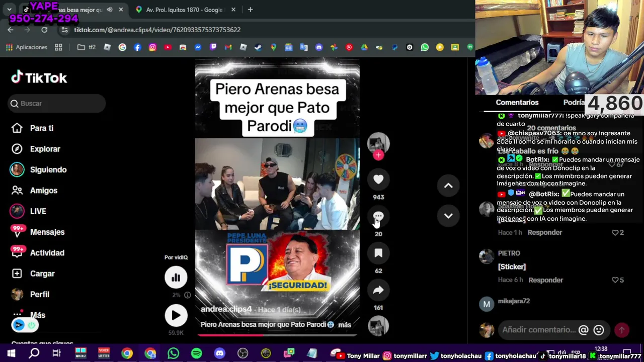The image size is (644, 362).
Task: Like PIETRO's comment with 5 likes
Action: click(615, 280)
